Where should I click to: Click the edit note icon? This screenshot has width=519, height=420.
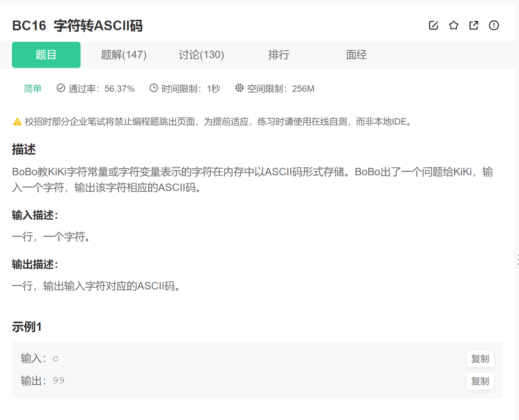(x=433, y=25)
